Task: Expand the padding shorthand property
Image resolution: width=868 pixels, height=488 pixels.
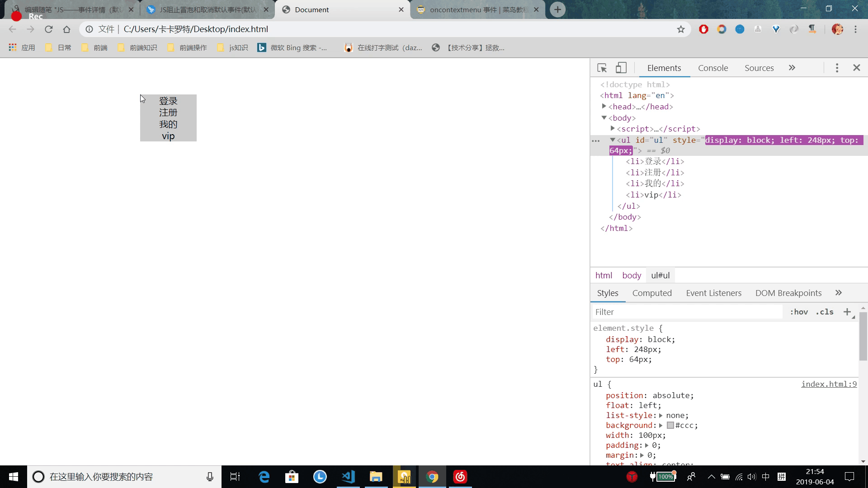Action: 646,445
